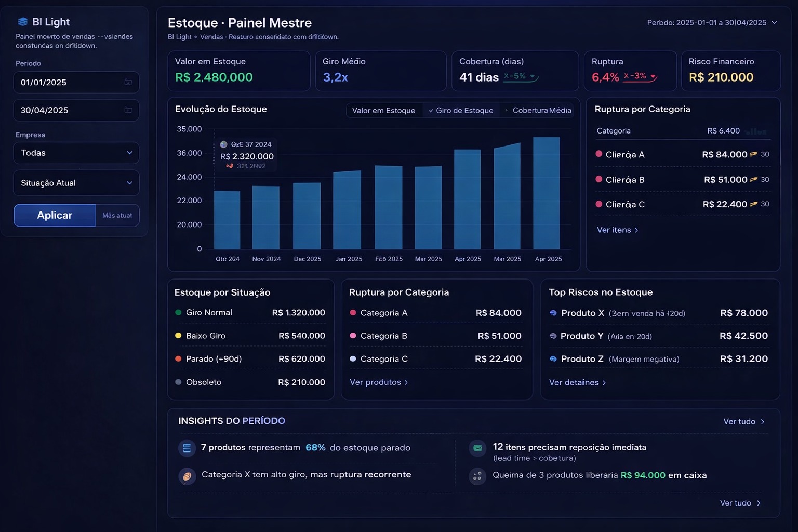
Task: Click the BI Light logo icon
Action: pyautogui.click(x=23, y=22)
